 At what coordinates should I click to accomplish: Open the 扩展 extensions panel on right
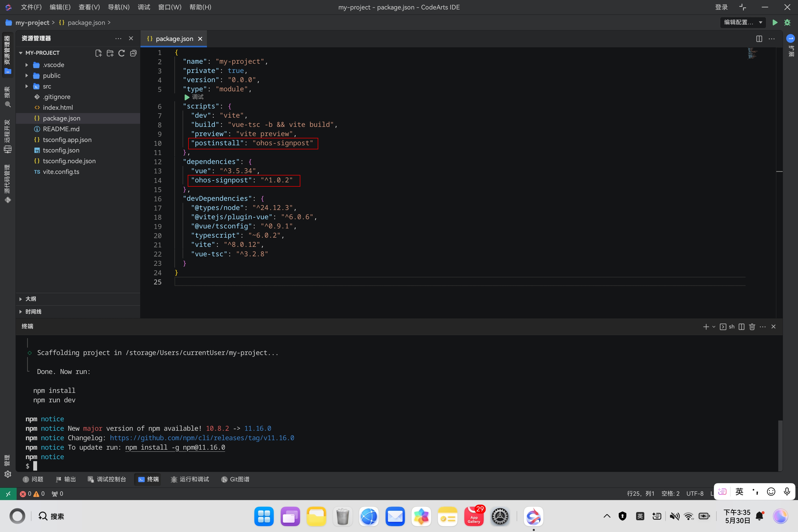tap(791, 46)
